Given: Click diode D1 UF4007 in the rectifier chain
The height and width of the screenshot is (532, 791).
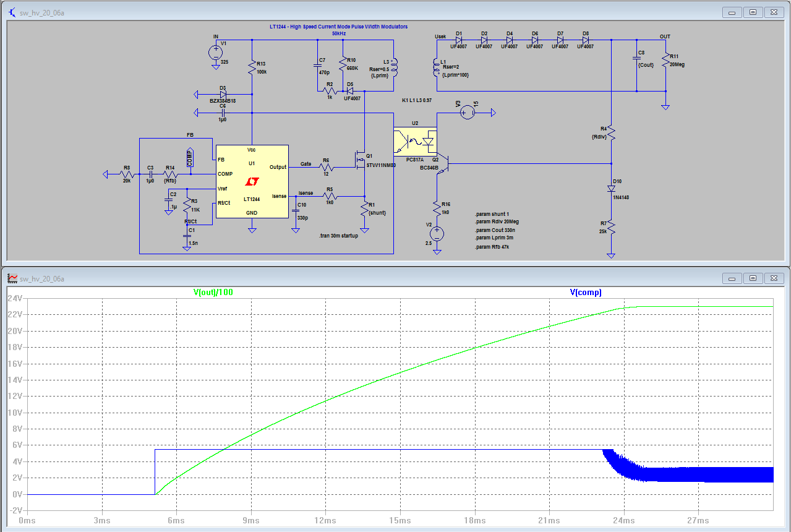Looking at the screenshot, I should click(x=459, y=40).
